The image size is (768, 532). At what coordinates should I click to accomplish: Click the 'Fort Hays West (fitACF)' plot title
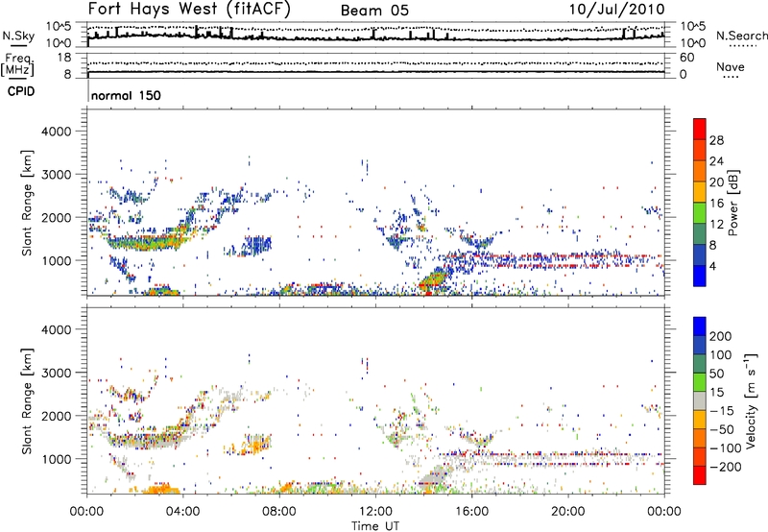[189, 9]
